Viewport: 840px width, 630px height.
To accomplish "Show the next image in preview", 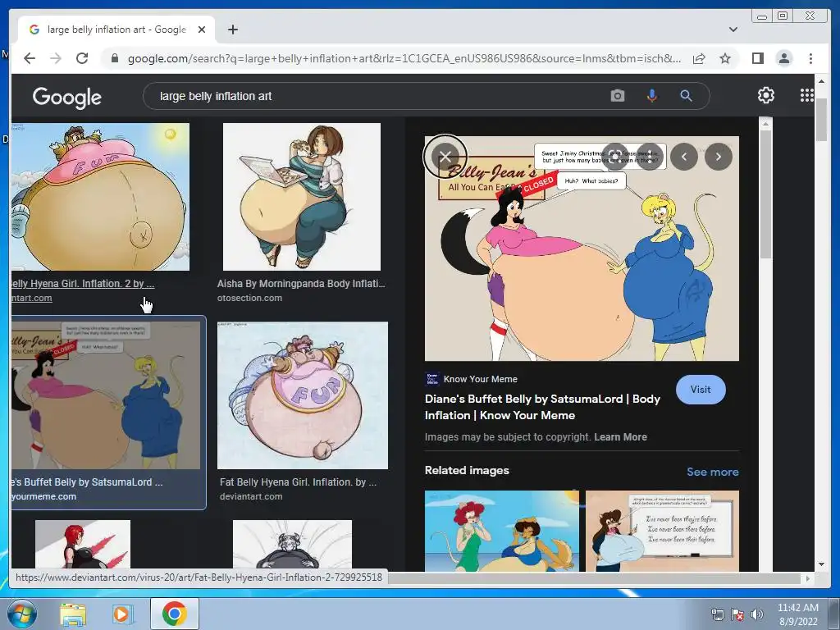I will 719,157.
